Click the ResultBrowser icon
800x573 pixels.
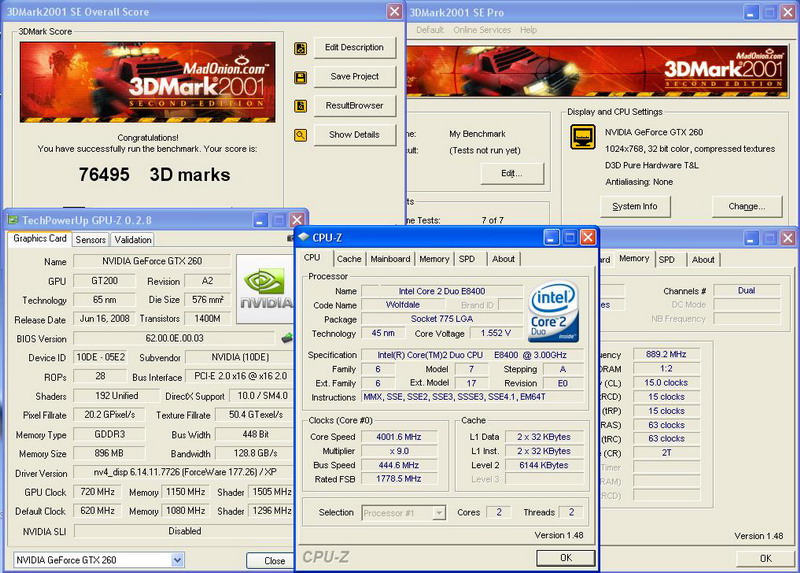tap(301, 106)
